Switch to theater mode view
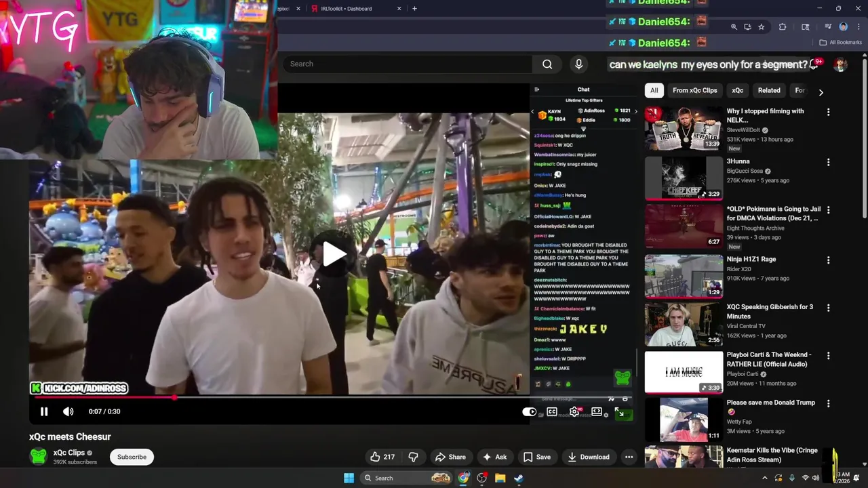868x488 pixels. click(x=597, y=411)
